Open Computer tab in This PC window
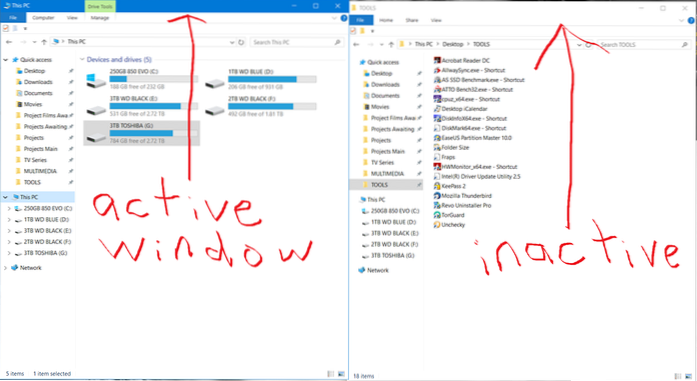Image resolution: width=697 pixels, height=381 pixels. (43, 18)
